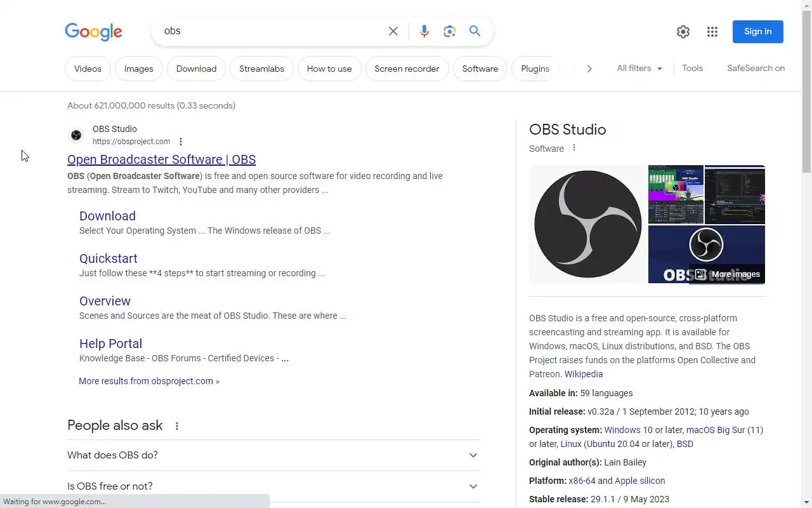Open Google settings gear
This screenshot has width=812, height=508.
(683, 32)
